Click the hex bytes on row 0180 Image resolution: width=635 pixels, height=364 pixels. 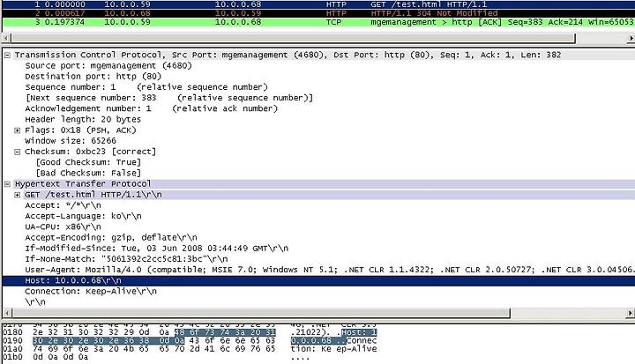153,332
